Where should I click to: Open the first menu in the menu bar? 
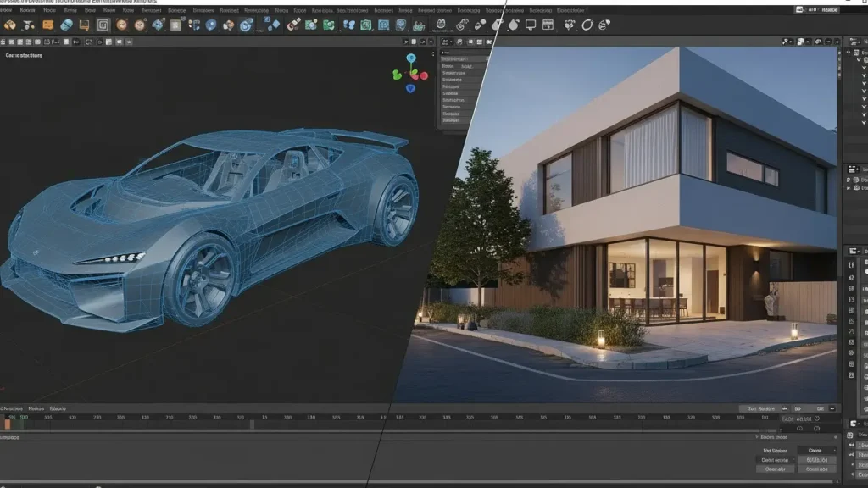click(x=7, y=12)
